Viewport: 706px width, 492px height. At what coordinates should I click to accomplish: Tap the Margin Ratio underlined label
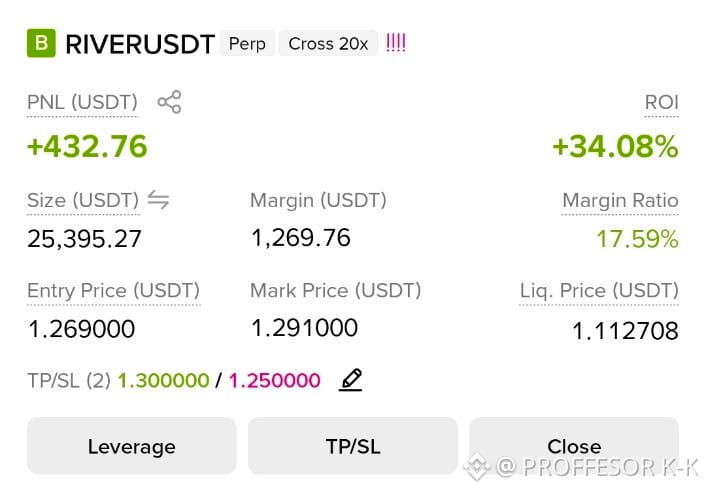620,201
